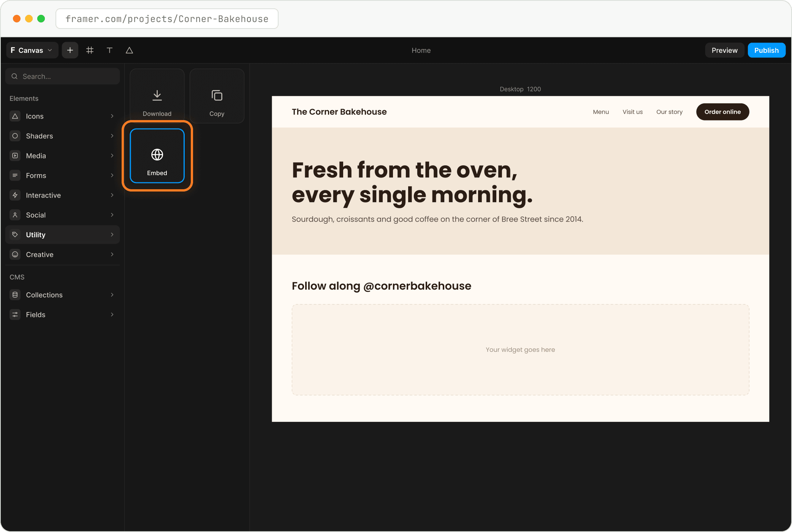Expand the Collections chevron
This screenshot has height=532, width=792.
click(112, 295)
